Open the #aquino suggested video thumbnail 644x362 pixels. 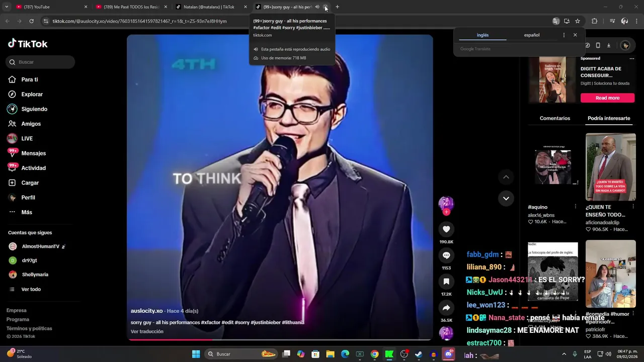pos(553,167)
